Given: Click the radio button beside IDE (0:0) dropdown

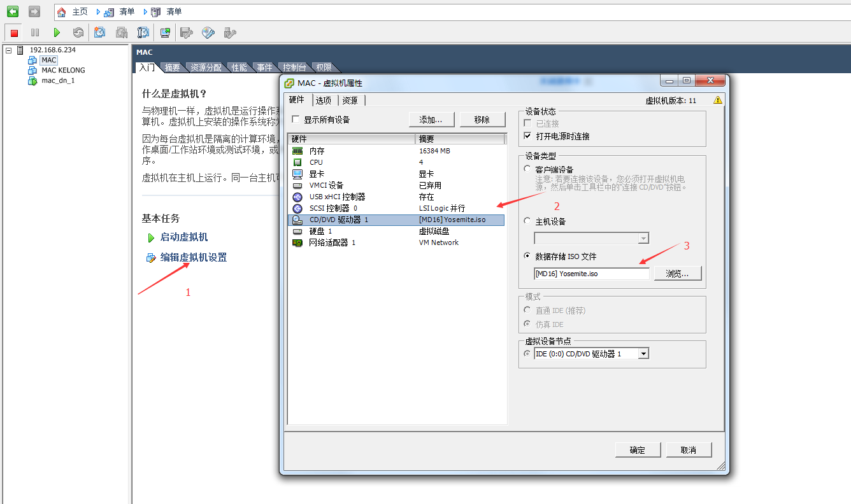Looking at the screenshot, I should [x=527, y=353].
